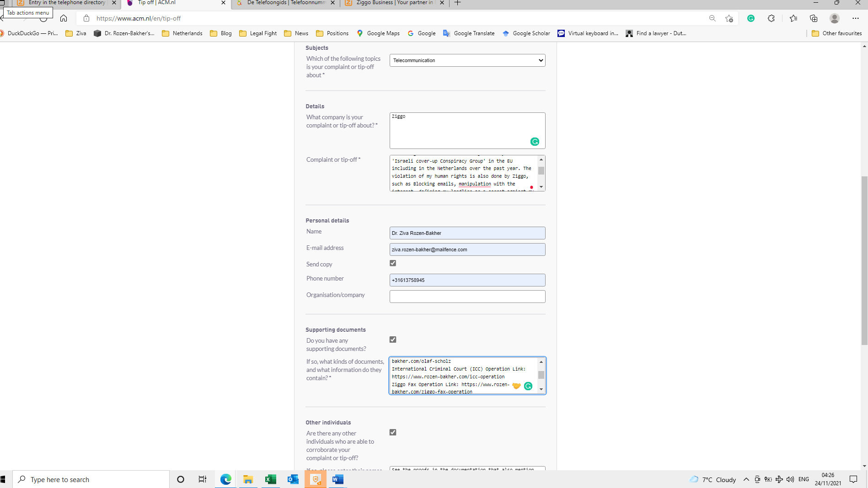The width and height of the screenshot is (868, 488).
Task: Toggle the supporting documents checkbox
Action: tap(393, 339)
